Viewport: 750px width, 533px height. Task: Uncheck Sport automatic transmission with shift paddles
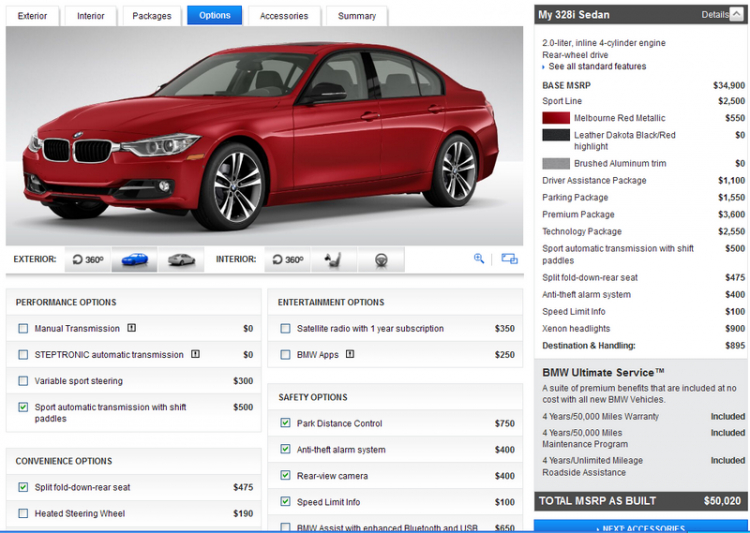23,407
